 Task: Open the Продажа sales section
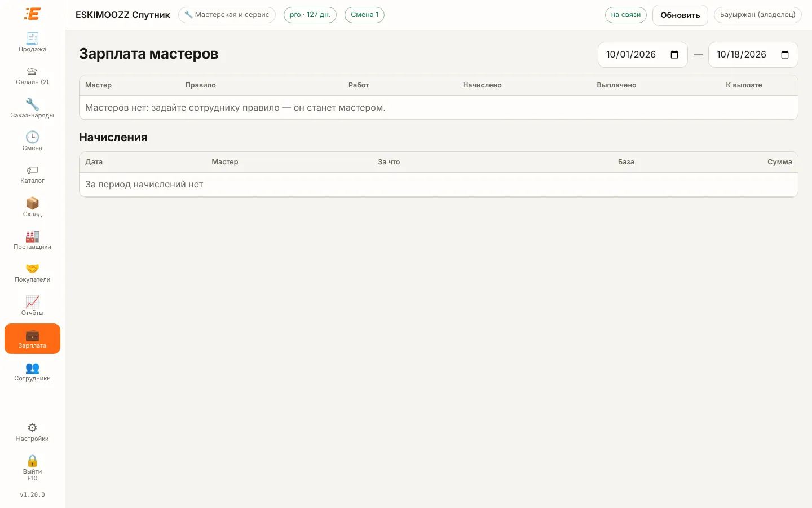coord(32,42)
